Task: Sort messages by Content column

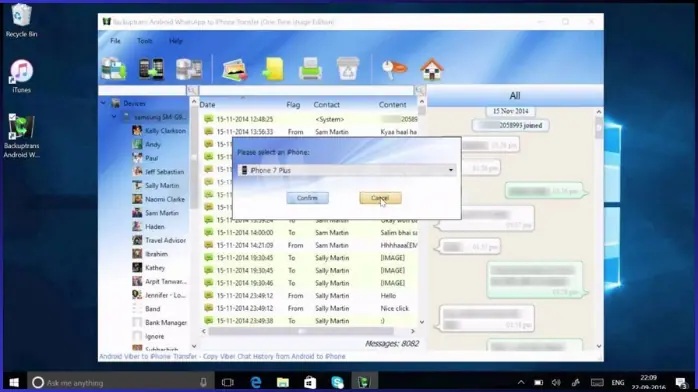Action: tap(392, 105)
